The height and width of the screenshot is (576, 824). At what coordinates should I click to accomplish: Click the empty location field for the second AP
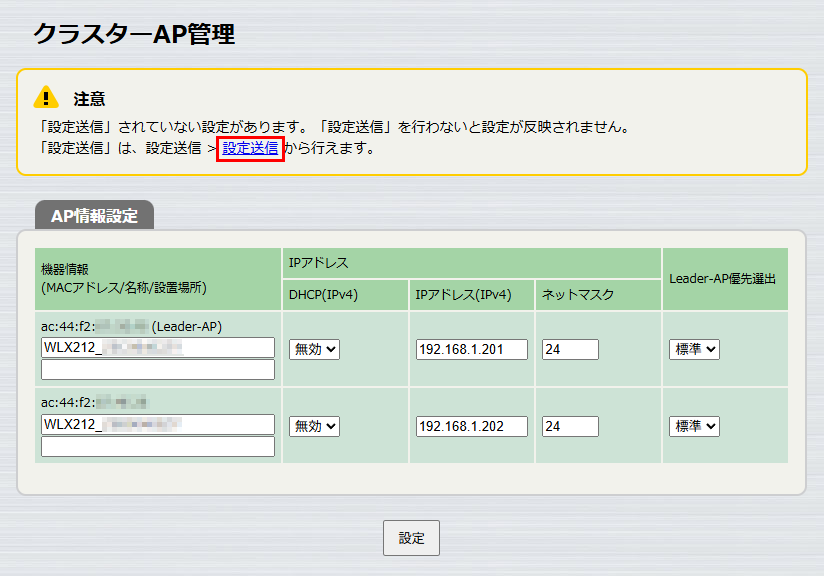(157, 448)
